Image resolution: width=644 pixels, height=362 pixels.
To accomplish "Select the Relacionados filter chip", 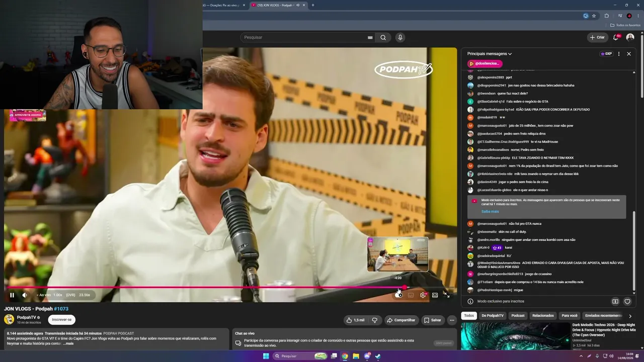I will 543,316.
